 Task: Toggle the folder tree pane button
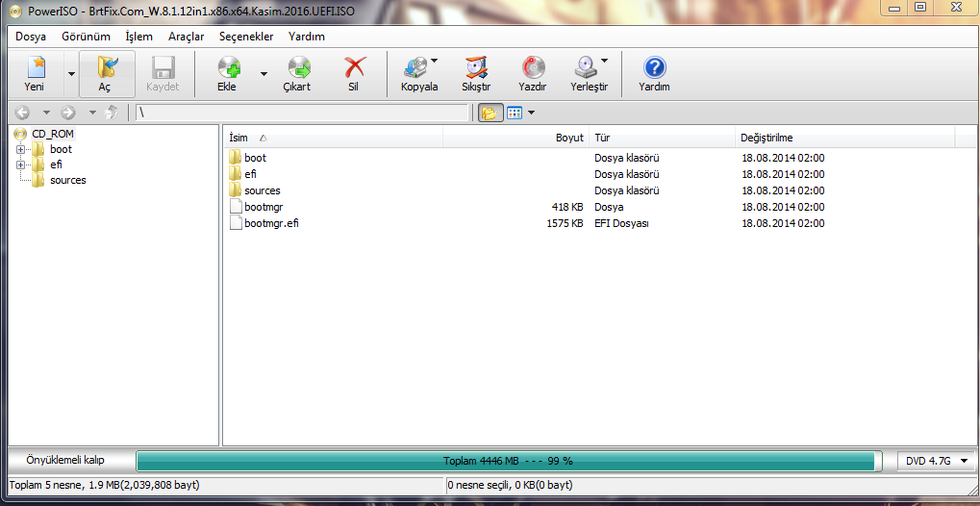(490, 113)
